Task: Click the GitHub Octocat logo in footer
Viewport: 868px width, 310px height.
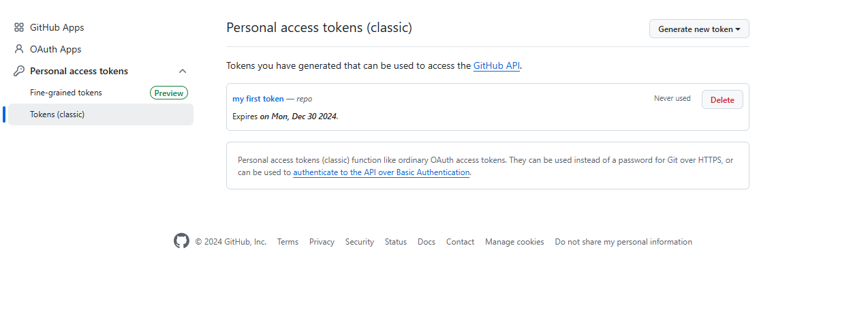Action: tap(181, 241)
